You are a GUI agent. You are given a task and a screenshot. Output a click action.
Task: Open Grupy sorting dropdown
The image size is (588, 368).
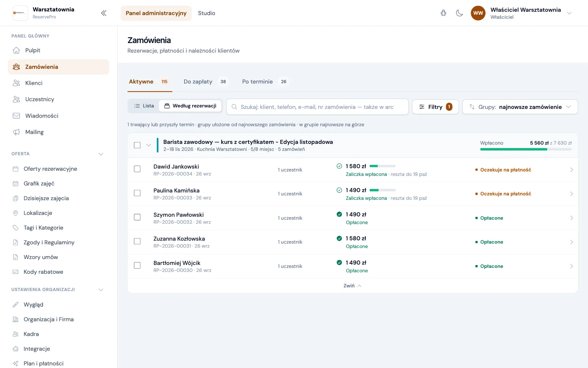[x=520, y=107]
